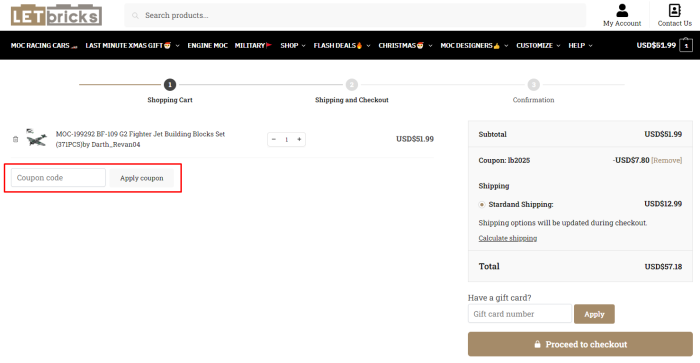Click step 1 Shopping Cart marker
This screenshot has height=363, width=700.
[x=170, y=84]
